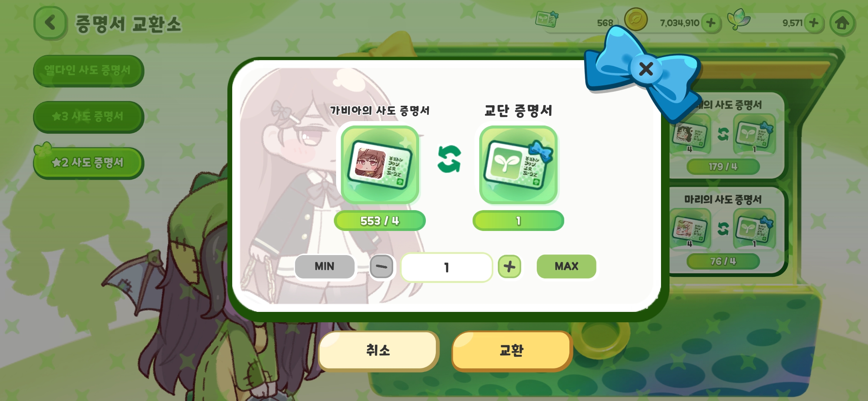Click the green swap arrows icon

click(x=449, y=159)
